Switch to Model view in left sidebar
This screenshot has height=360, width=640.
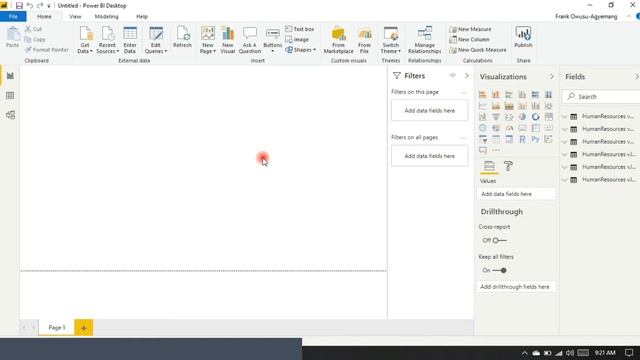point(10,115)
